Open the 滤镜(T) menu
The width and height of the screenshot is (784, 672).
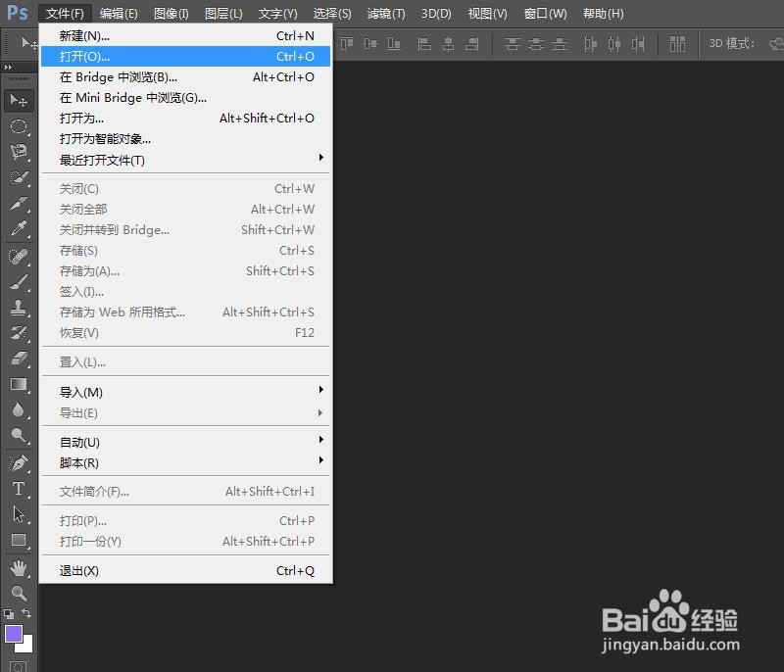(x=386, y=14)
